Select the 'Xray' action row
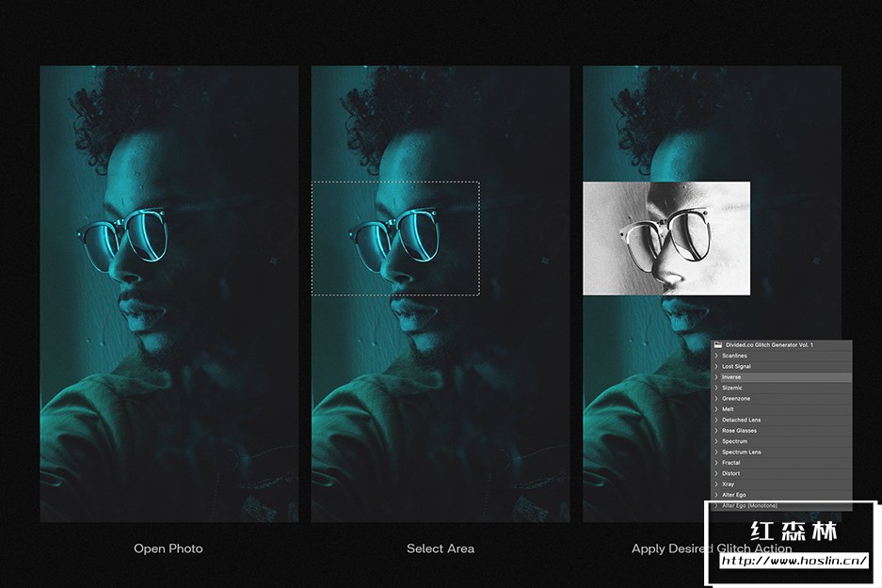Viewport: 882px width, 588px height. pyautogui.click(x=782, y=484)
